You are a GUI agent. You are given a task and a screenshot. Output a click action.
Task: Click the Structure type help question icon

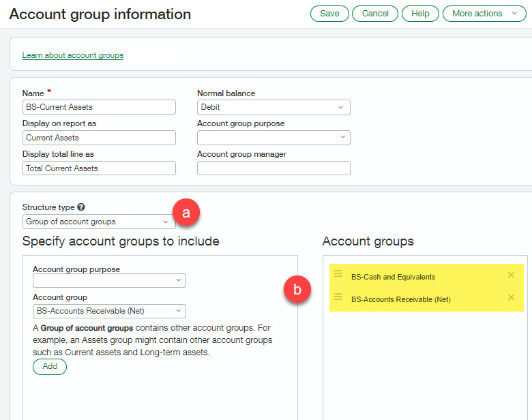pos(81,207)
